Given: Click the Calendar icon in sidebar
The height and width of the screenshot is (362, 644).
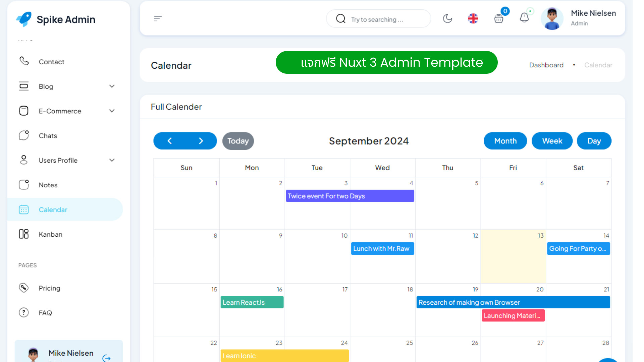Looking at the screenshot, I should coord(23,209).
